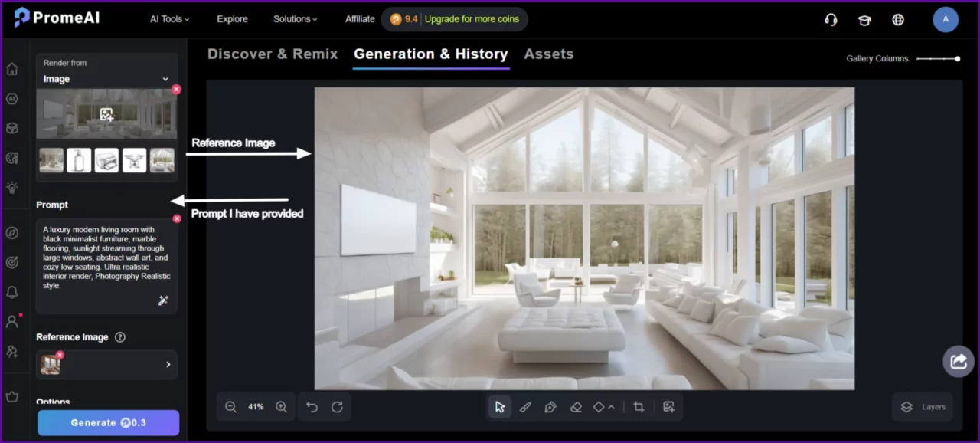The height and width of the screenshot is (443, 980).
Task: Click the Generate button
Action: tap(108, 422)
